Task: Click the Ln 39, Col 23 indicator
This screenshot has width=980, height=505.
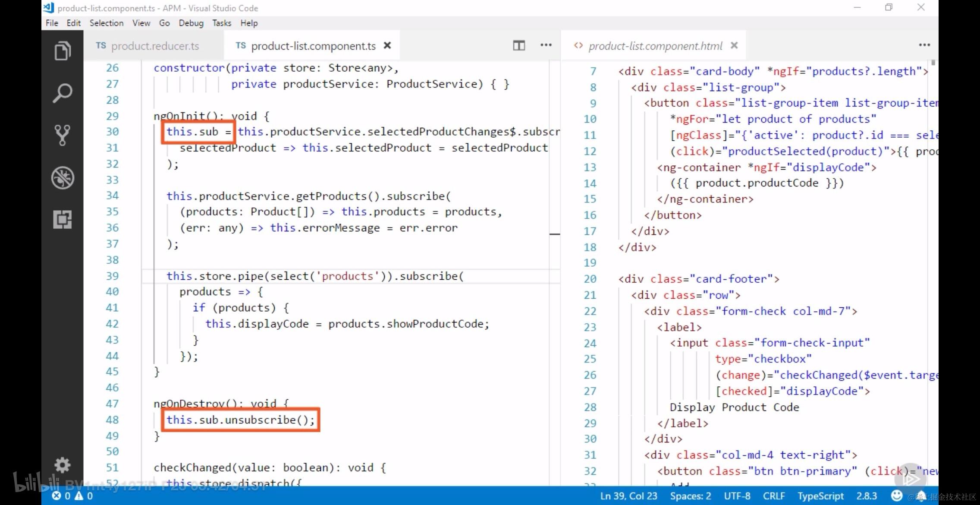Action: 628,496
